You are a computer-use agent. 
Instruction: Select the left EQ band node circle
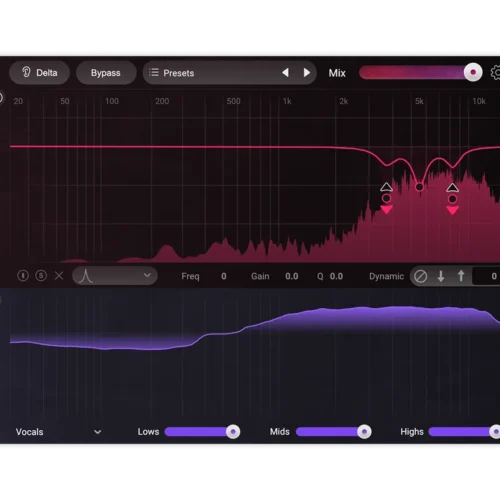(x=386, y=198)
